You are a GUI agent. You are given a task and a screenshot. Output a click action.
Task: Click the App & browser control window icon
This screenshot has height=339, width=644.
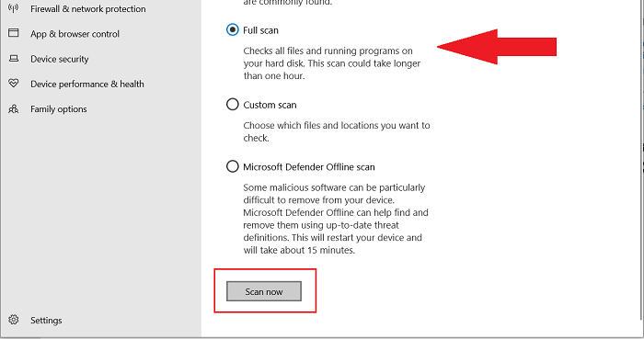(14, 33)
